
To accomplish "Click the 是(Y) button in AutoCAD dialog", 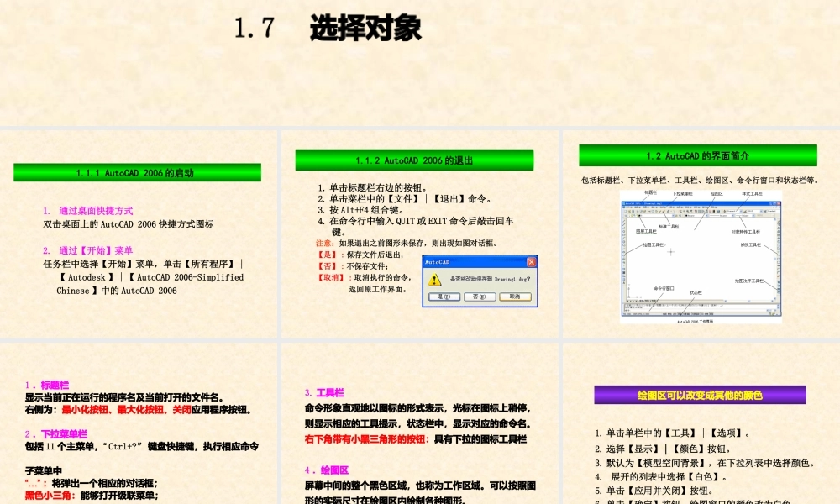I will coord(444,297).
